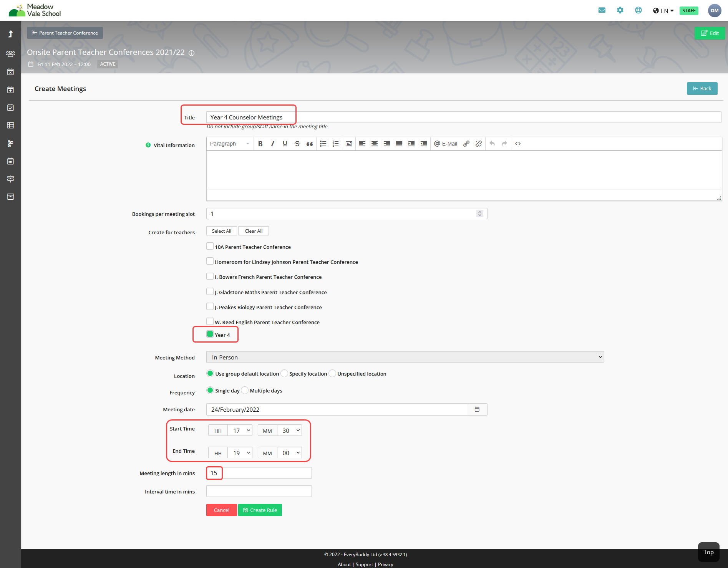Open the EN language menu

point(663,11)
